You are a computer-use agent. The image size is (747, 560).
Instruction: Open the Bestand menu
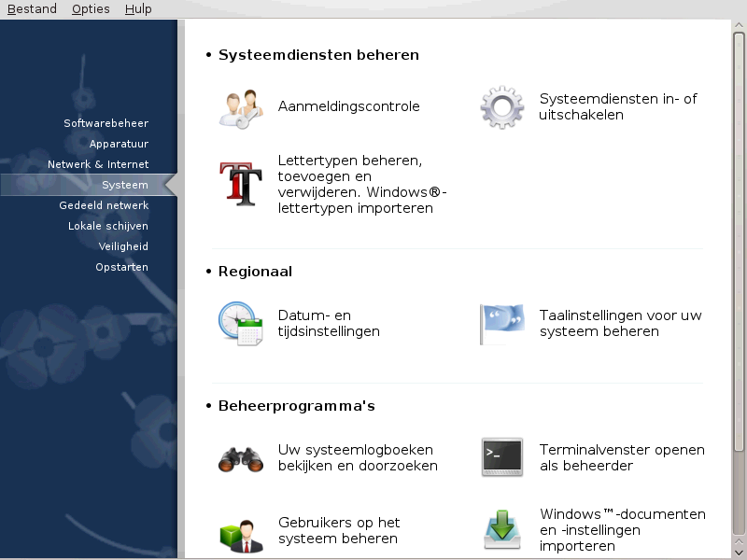(32, 8)
